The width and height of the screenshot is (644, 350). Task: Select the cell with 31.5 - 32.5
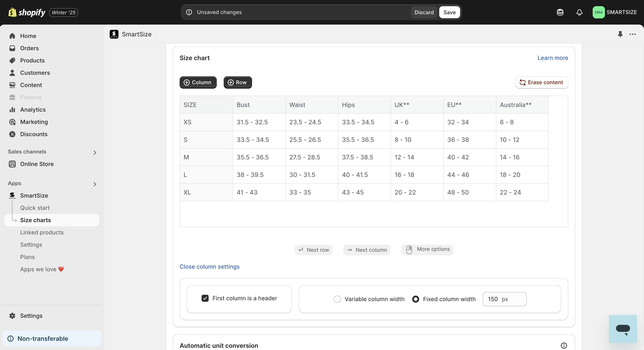click(259, 122)
